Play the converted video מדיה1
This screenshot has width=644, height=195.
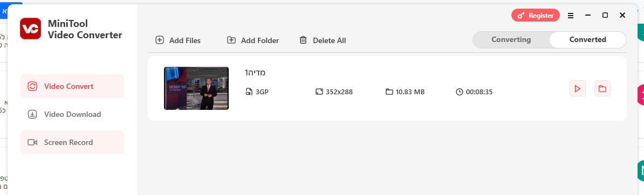click(578, 88)
